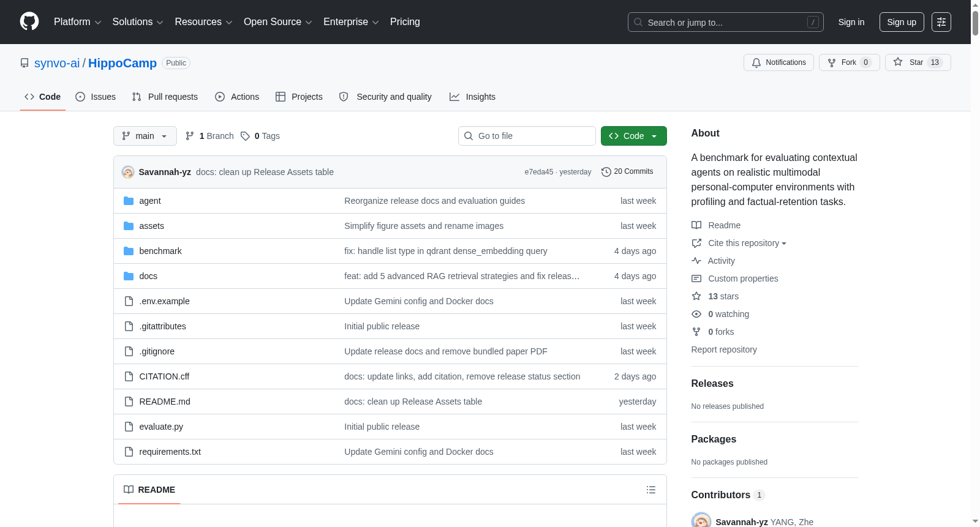Open the Releases heading link
Image resolution: width=980 pixels, height=527 pixels.
(712, 384)
